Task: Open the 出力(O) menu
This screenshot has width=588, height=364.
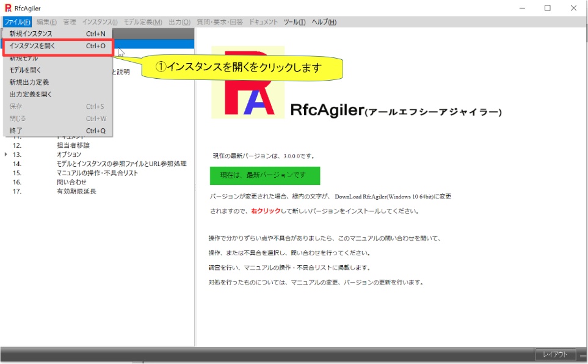Action: coord(180,22)
